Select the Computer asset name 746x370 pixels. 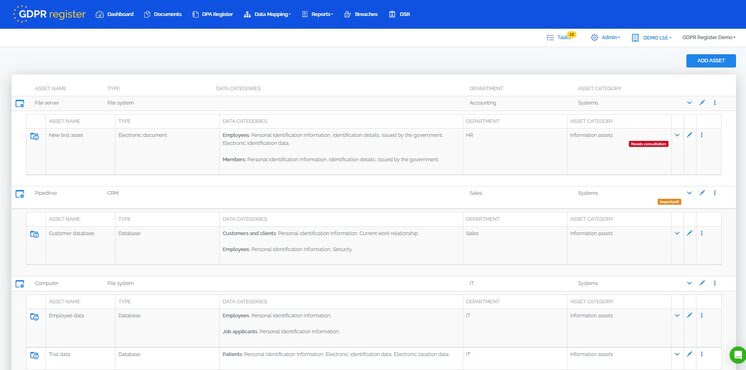coord(47,283)
